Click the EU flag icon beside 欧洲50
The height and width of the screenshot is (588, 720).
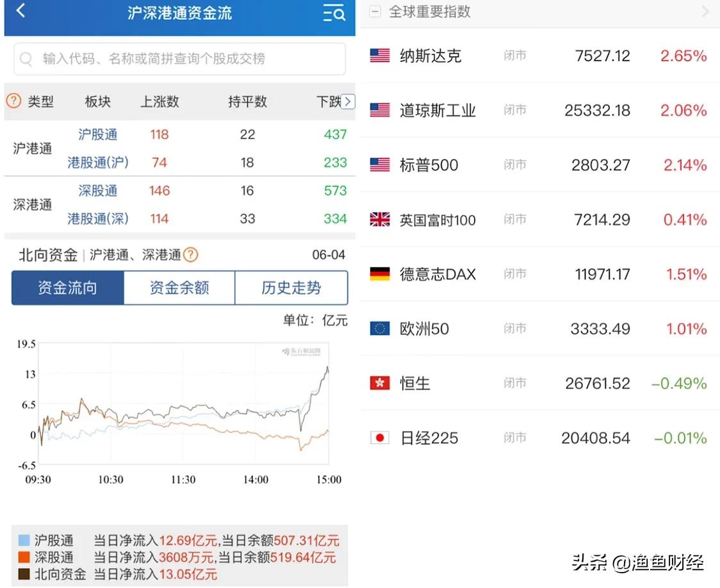(380, 329)
